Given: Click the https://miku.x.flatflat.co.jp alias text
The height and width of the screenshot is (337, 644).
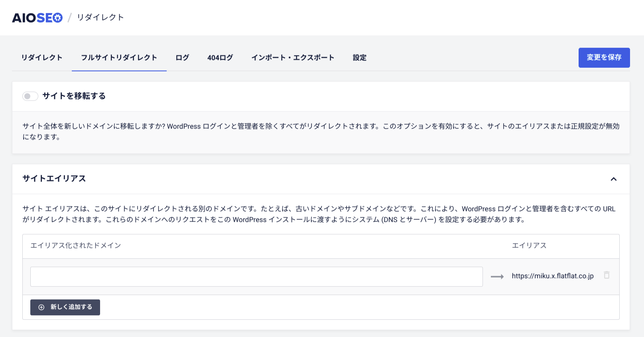Looking at the screenshot, I should 553,276.
